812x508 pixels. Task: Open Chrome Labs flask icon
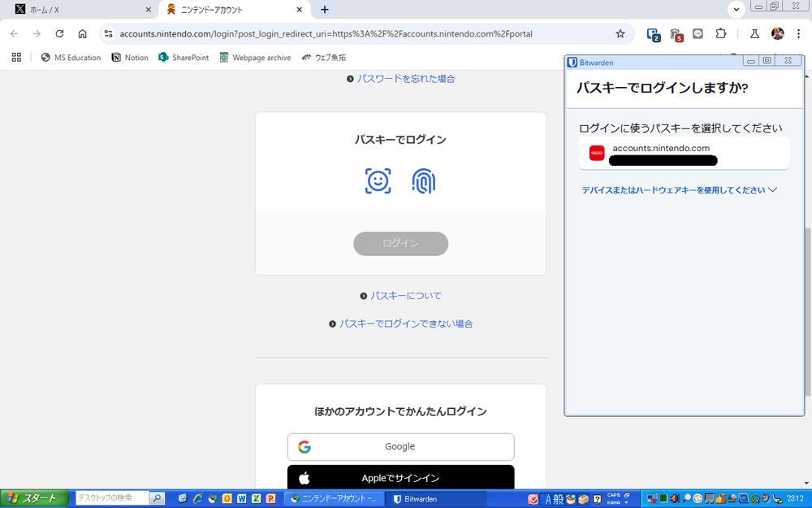pyautogui.click(x=754, y=33)
